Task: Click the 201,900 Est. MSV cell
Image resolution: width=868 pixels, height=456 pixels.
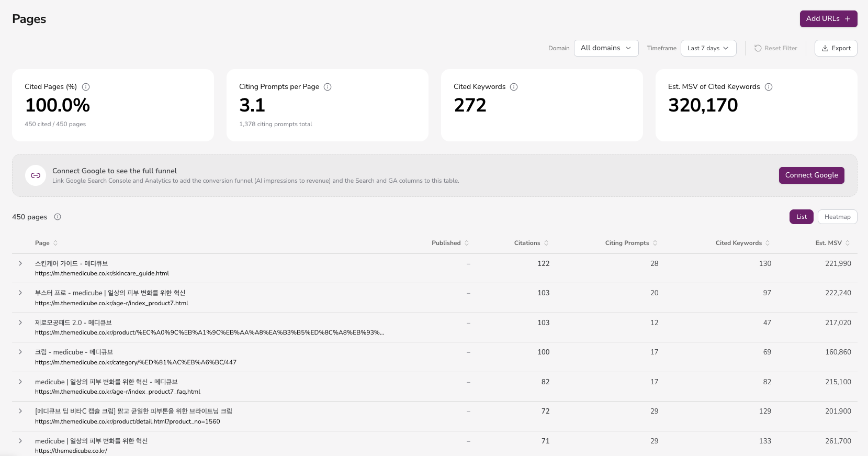Action: pos(838,411)
